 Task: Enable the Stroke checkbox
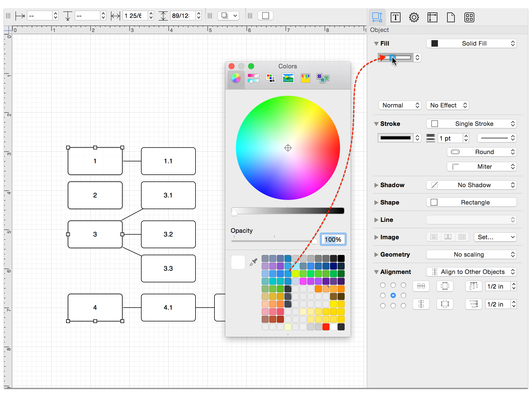click(x=434, y=123)
